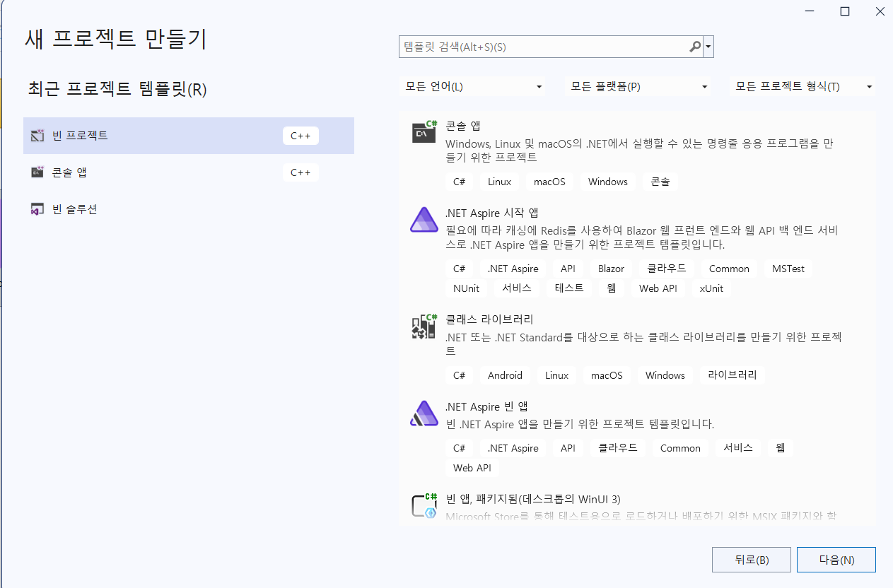The height and width of the screenshot is (588, 893).
Task: Click the Windows tag under the C# 콘솔 앱 template
Action: coord(608,182)
